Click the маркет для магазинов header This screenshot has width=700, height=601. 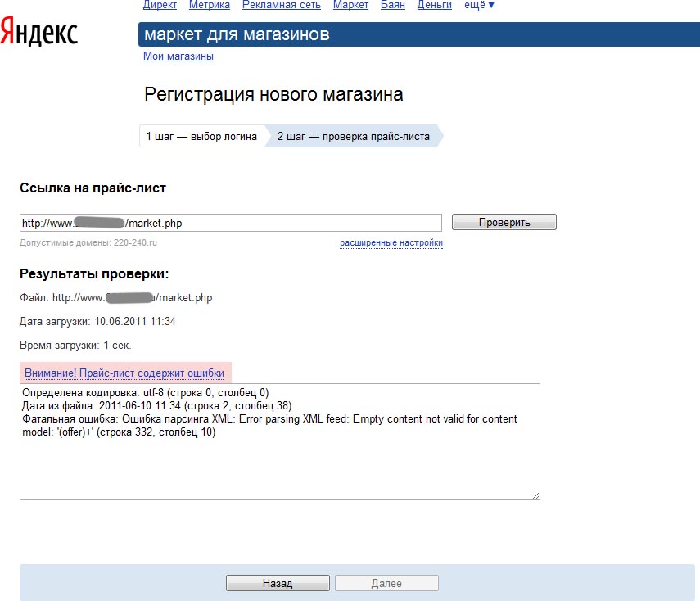tap(237, 34)
